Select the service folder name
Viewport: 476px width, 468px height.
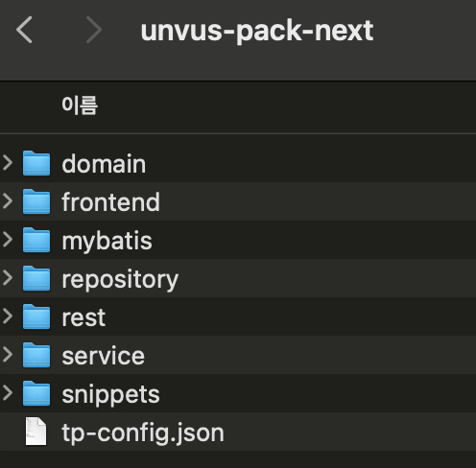coord(104,356)
